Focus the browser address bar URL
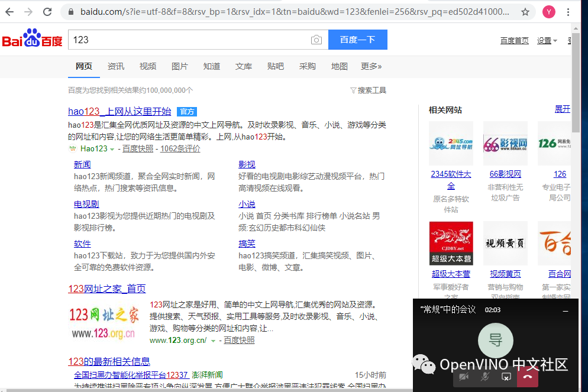 tap(295, 12)
